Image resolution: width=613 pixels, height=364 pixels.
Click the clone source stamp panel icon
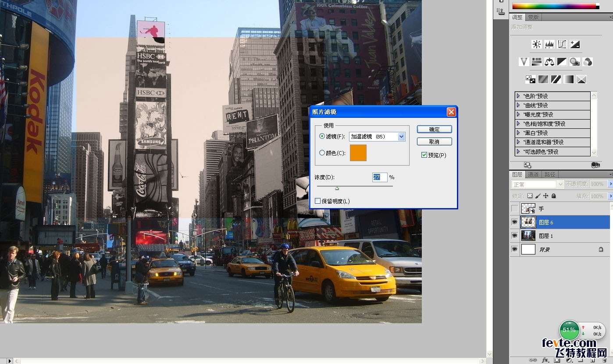(x=502, y=11)
